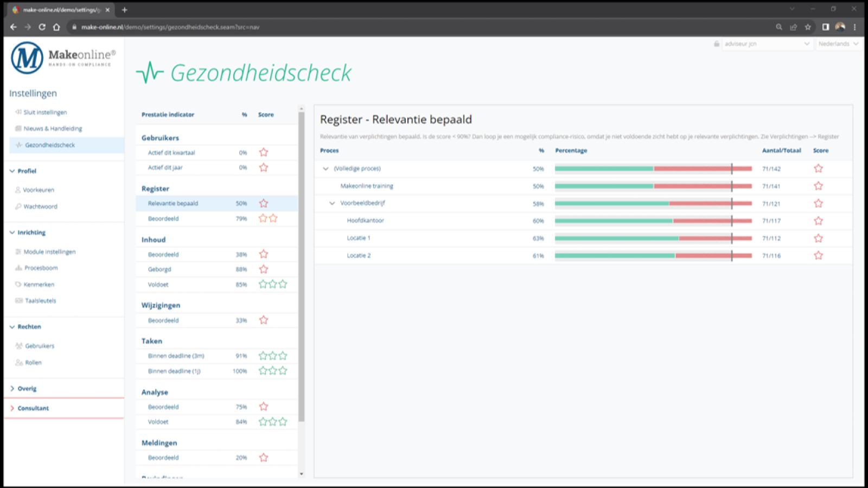This screenshot has width=868, height=488.
Task: Open the adviseur jcn user dropdown
Action: tap(766, 44)
